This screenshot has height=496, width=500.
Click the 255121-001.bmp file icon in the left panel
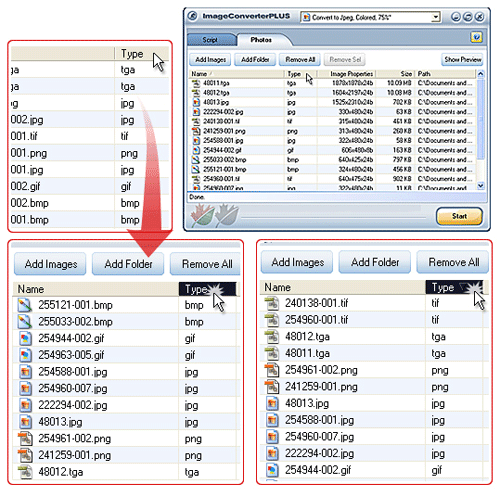[x=25, y=305]
